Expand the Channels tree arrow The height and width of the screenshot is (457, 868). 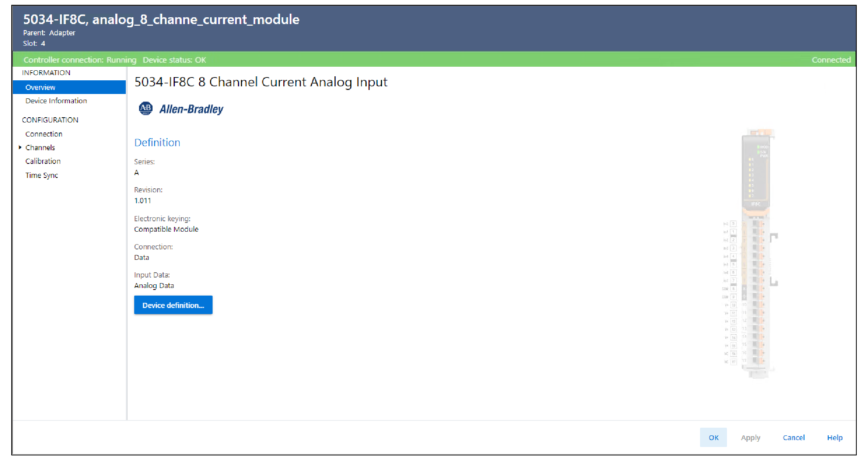(20, 147)
